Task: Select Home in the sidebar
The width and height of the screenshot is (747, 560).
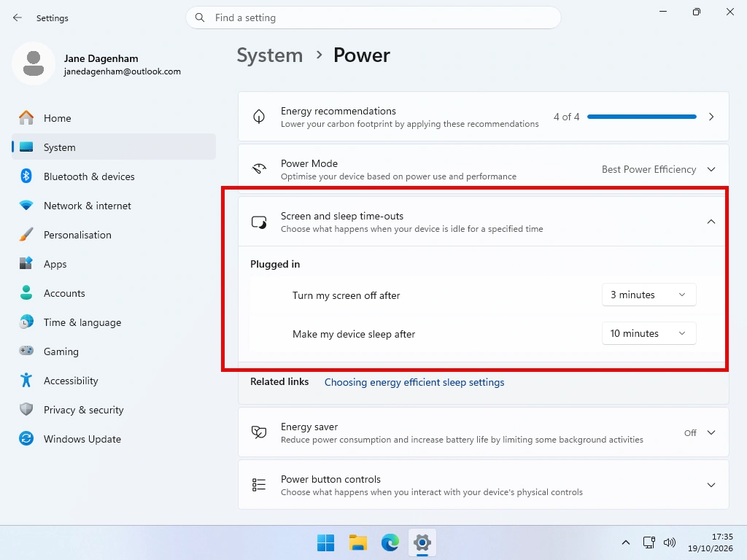Action: [114, 117]
